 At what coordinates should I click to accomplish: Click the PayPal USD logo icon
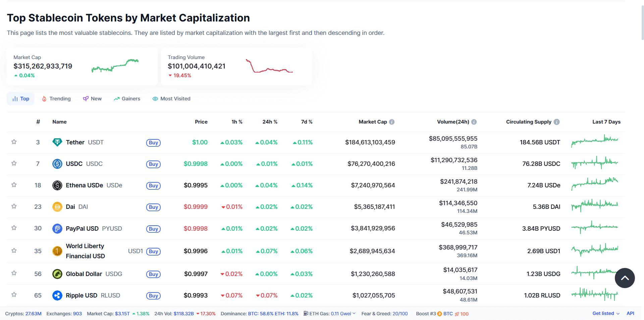click(57, 229)
